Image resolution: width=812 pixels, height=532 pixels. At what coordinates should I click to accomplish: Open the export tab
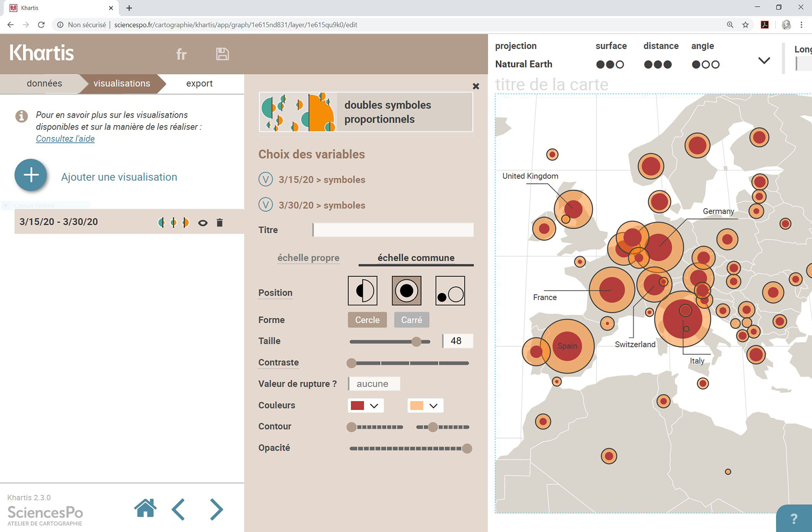(x=199, y=83)
